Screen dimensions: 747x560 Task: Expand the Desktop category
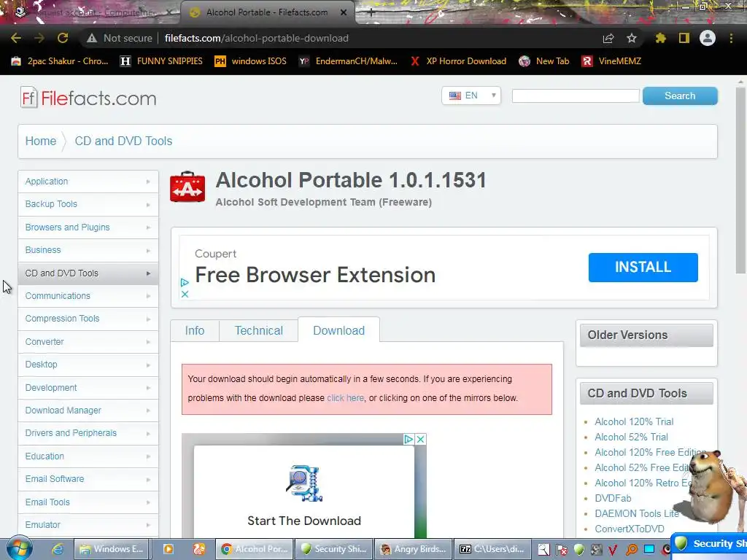pos(88,365)
